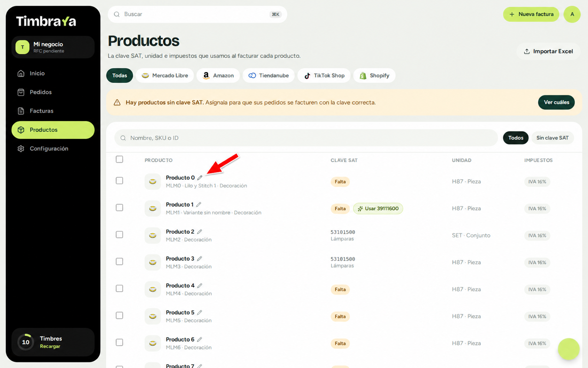This screenshot has width=588, height=368.
Task: Tick the checkbox for Producto 3
Action: (x=119, y=262)
